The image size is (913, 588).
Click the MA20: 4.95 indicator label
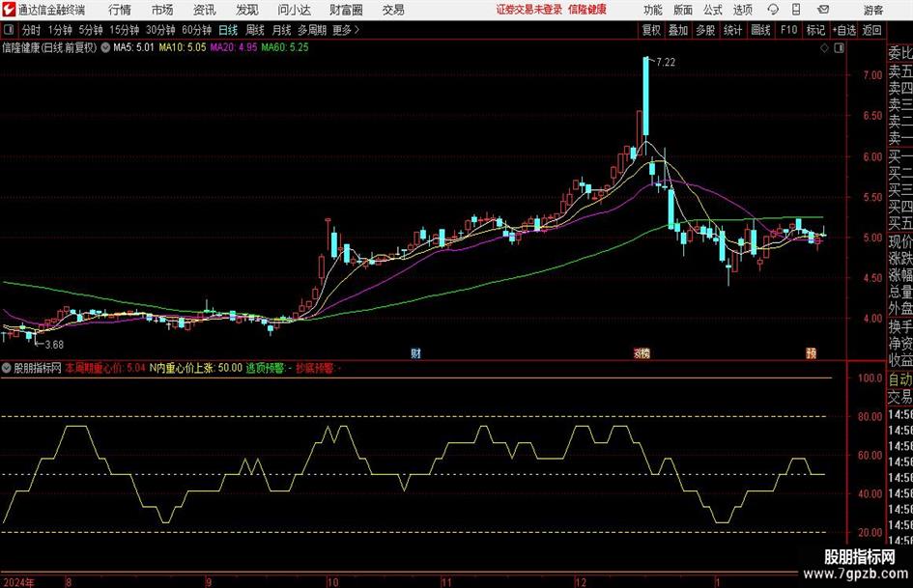point(234,47)
